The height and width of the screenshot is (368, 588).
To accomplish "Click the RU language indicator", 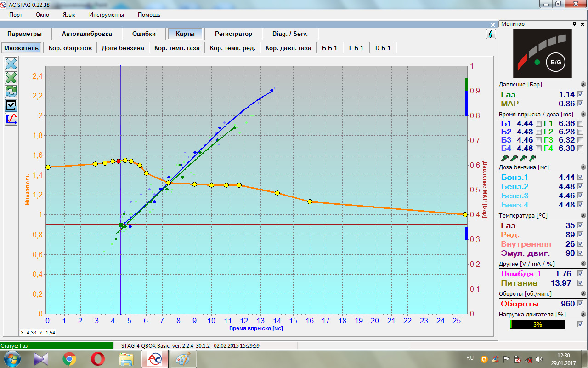I will click(x=470, y=358).
